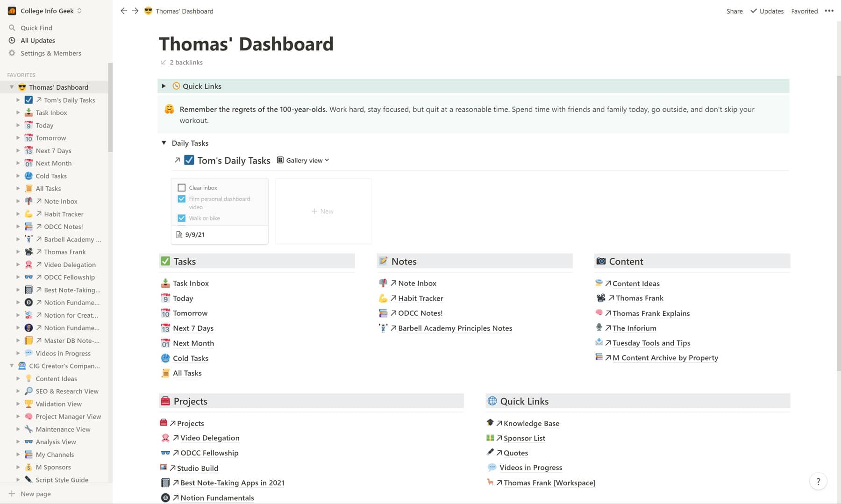Click the Settings & Members gear icon
Viewport: 841px width, 504px height.
pos(12,53)
